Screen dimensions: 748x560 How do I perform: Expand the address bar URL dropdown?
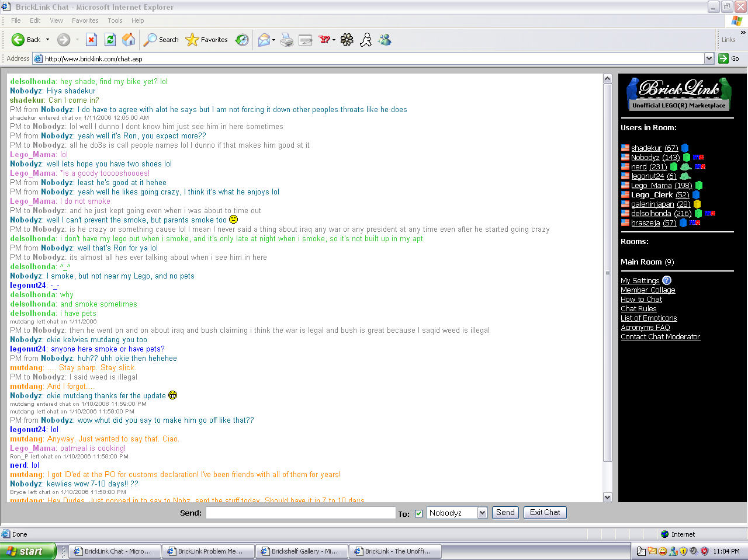(708, 58)
